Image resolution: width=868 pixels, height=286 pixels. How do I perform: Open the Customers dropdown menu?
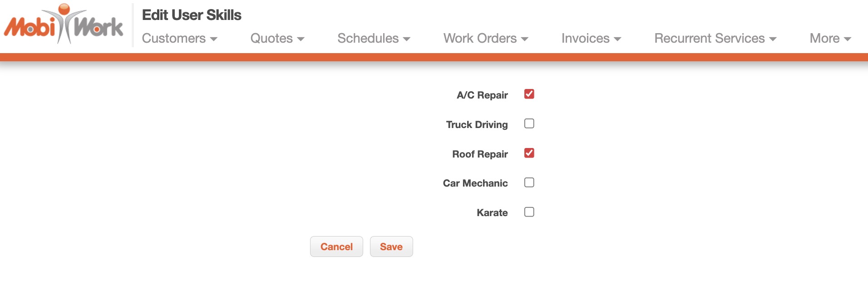[179, 39]
